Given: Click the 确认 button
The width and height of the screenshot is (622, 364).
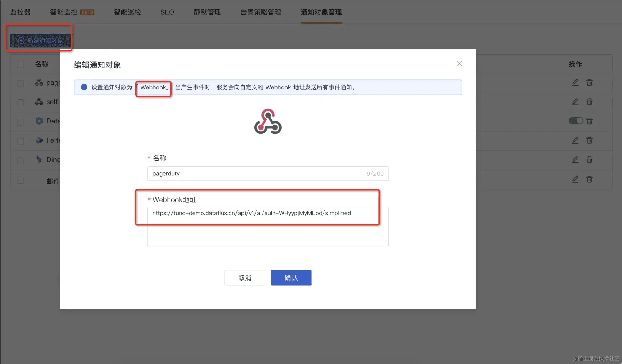Looking at the screenshot, I should click(291, 278).
